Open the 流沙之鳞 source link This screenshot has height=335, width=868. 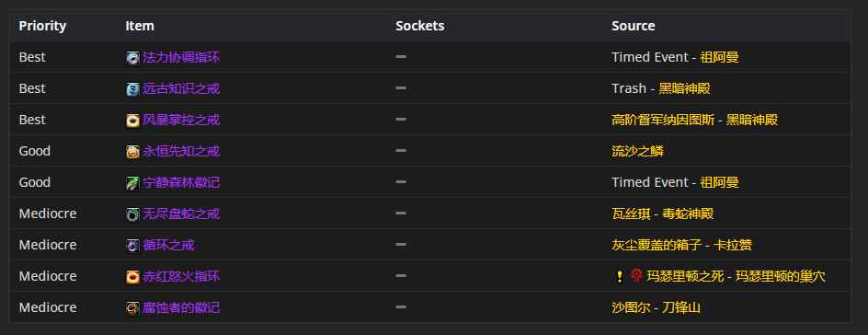click(x=638, y=151)
